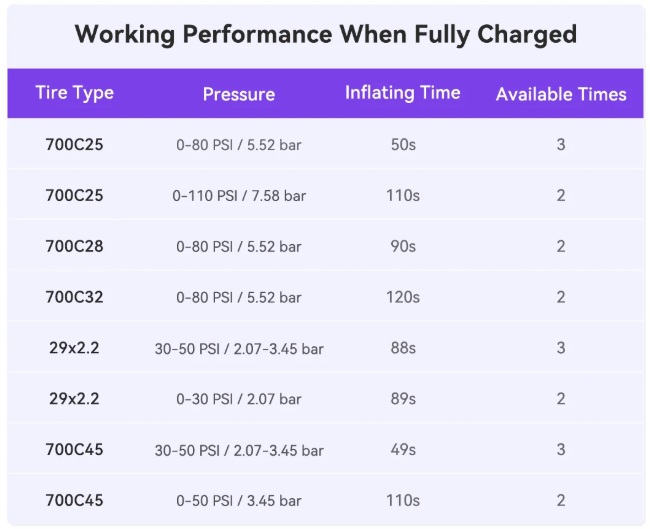Click the 89s inflating time cell

[402, 399]
